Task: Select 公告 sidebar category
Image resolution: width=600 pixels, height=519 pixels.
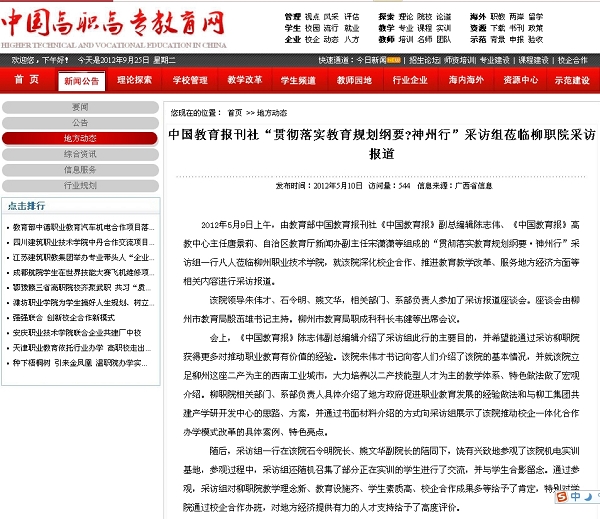Action: pyautogui.click(x=80, y=122)
